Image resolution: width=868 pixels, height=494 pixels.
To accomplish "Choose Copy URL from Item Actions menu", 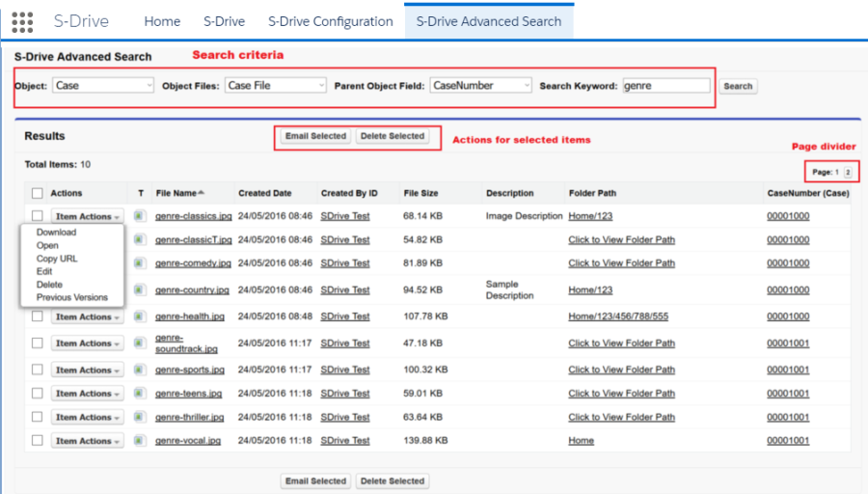I will click(x=57, y=259).
